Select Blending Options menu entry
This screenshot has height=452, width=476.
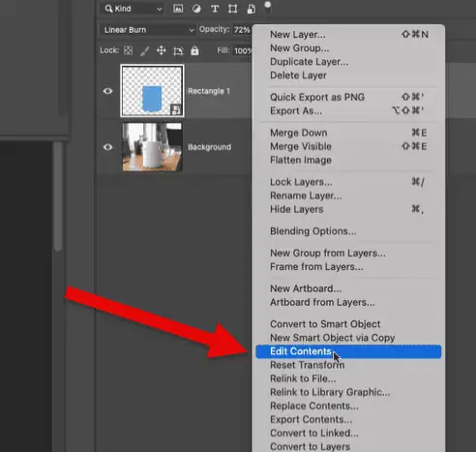coord(313,231)
